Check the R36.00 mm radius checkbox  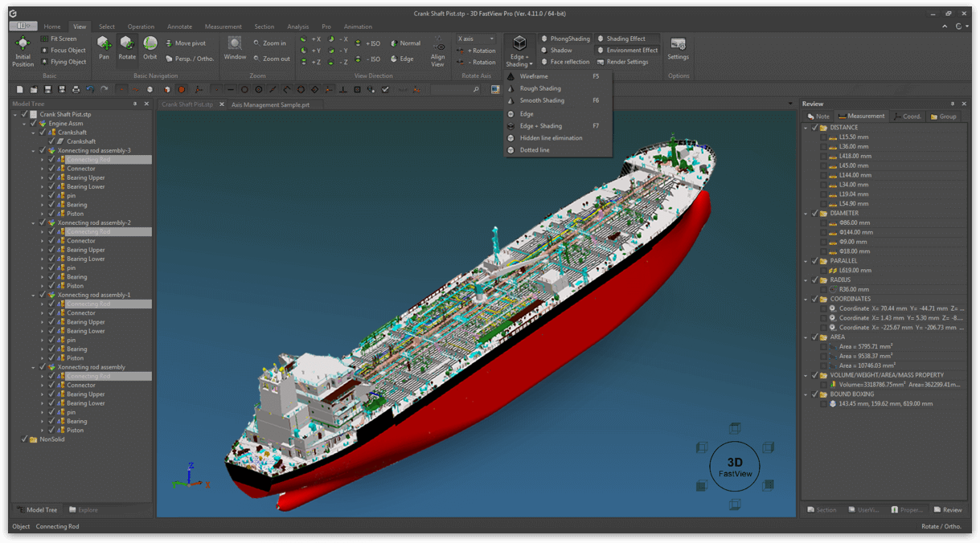click(822, 289)
